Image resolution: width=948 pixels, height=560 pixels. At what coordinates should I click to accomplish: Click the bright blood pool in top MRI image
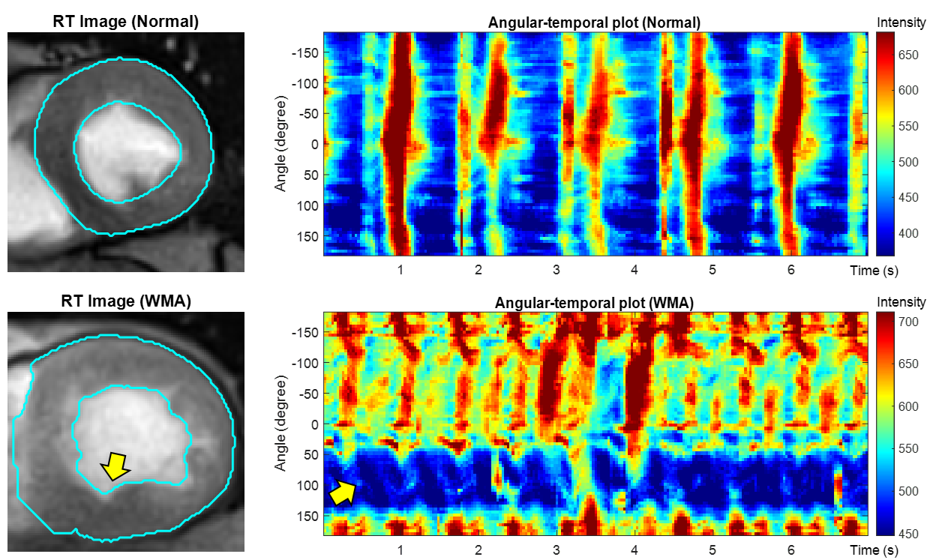[127, 150]
